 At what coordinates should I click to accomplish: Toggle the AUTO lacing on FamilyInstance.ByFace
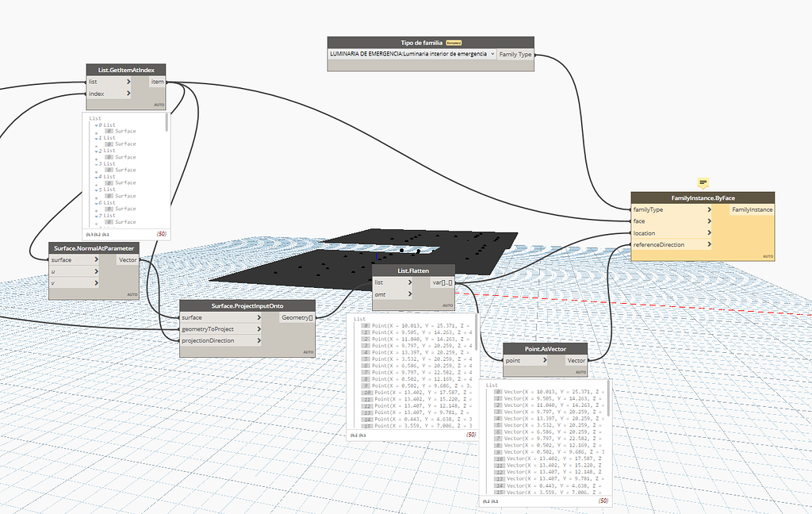768,256
